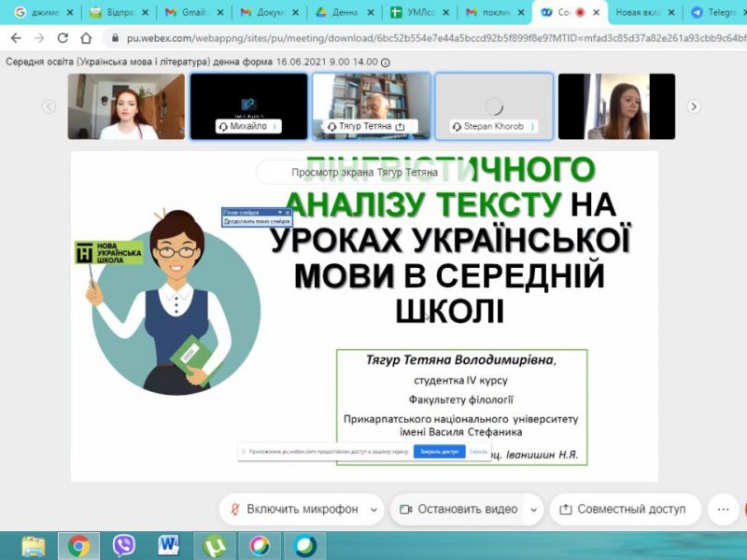
Task: Click the 'Закрыть доступ' stop sharing button
Action: [439, 452]
